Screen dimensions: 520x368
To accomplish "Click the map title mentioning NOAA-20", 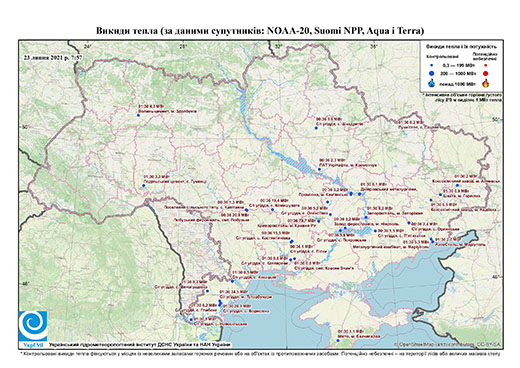I will tap(260, 31).
